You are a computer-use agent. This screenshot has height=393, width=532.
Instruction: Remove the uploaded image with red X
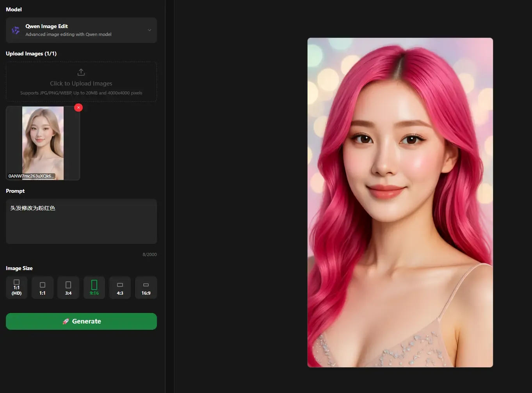78,107
